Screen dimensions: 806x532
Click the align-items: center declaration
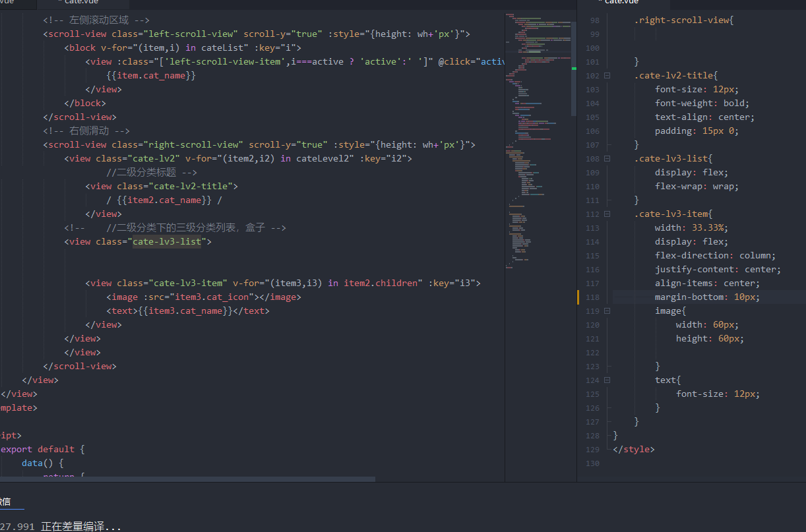(707, 283)
